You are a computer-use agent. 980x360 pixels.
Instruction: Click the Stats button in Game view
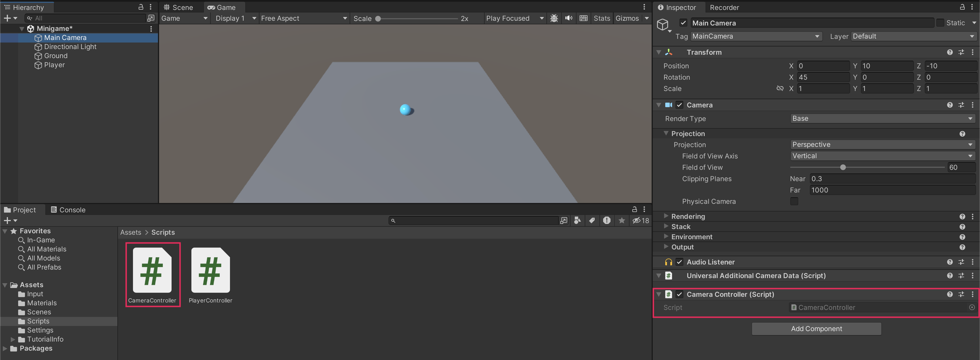click(x=601, y=18)
